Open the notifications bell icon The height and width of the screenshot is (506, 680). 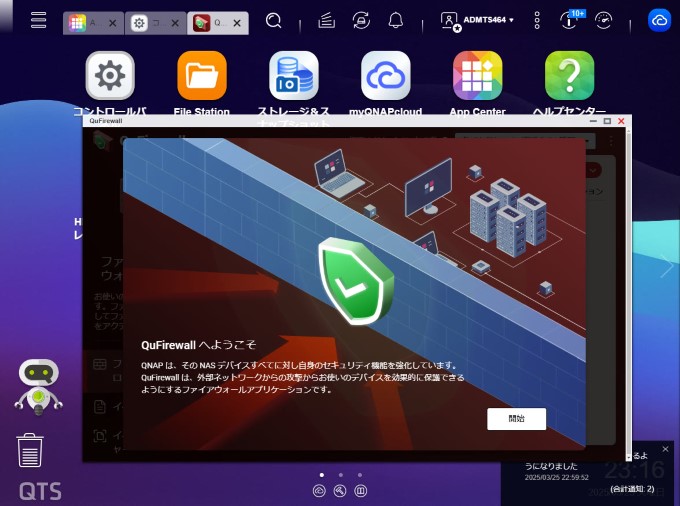(x=396, y=20)
